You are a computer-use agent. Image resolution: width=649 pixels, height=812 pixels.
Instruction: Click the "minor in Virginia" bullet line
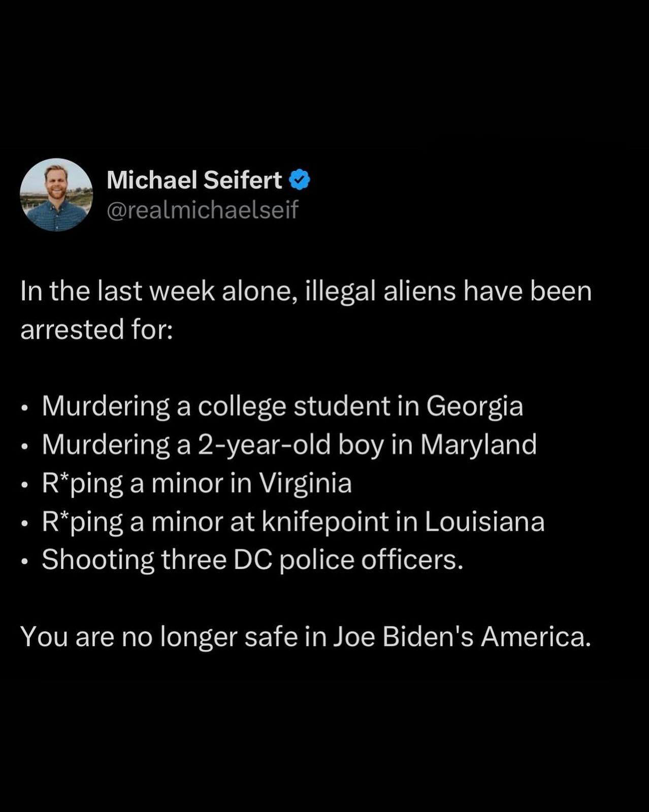[x=197, y=483]
